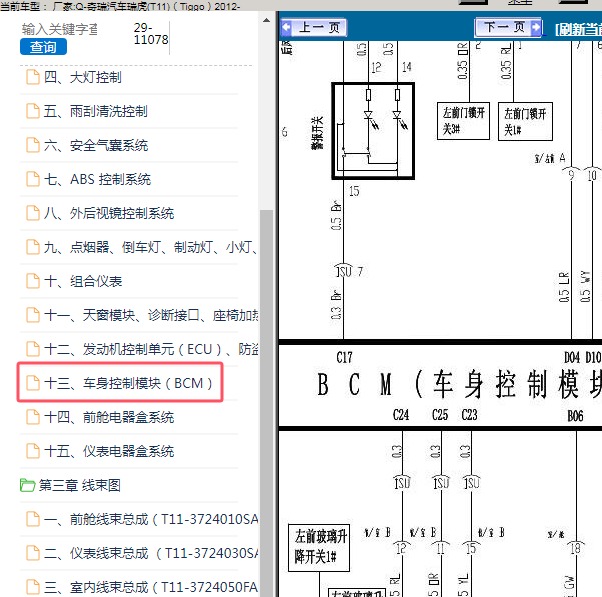Image resolution: width=602 pixels, height=597 pixels.
Task: Click connector label C24 in diagram
Action: click(401, 415)
